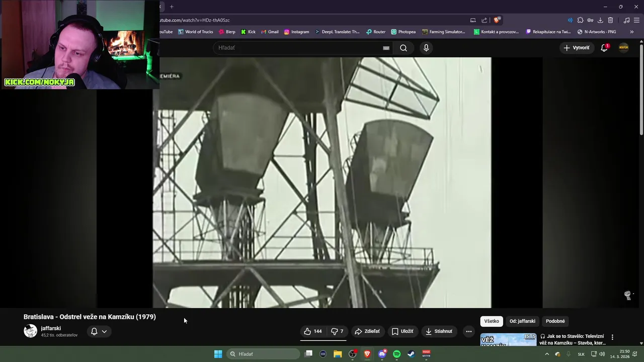Like the video with thumbs up 144
Viewport: 644px width, 362px height.
pyautogui.click(x=312, y=331)
